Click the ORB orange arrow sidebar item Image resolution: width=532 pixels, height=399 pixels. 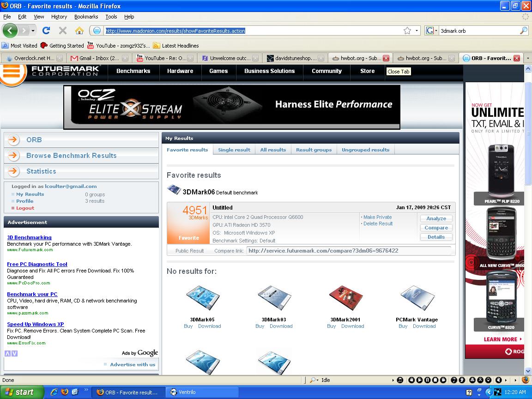click(x=81, y=140)
